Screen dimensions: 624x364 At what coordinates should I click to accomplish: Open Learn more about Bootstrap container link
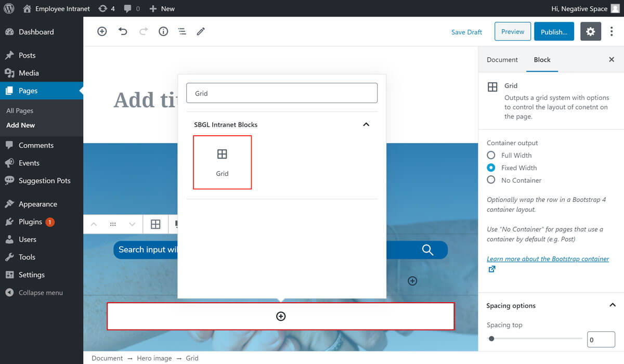(548, 259)
